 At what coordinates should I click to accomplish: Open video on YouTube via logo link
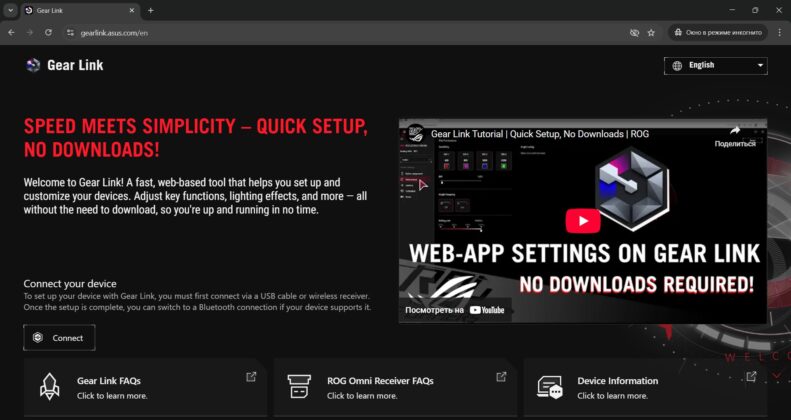487,310
